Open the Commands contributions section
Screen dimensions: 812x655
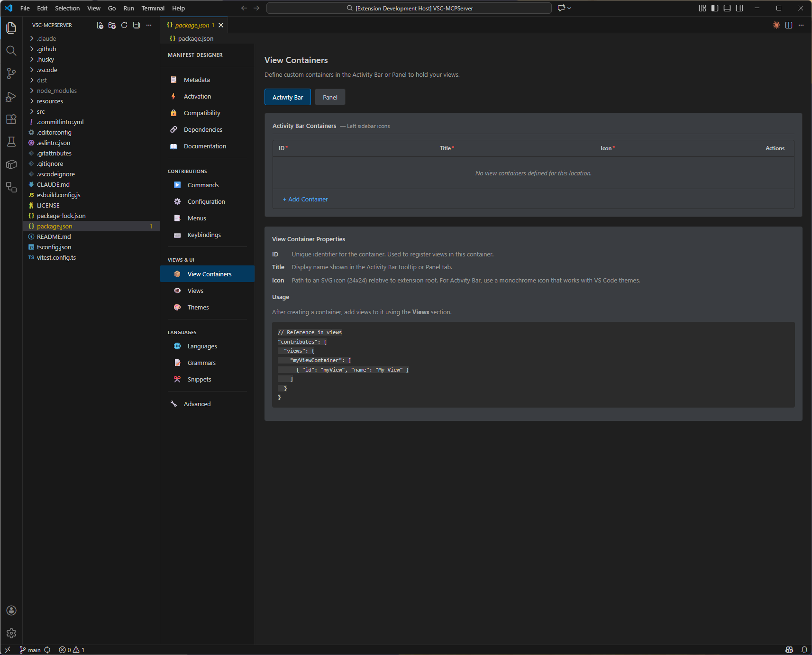point(207,185)
